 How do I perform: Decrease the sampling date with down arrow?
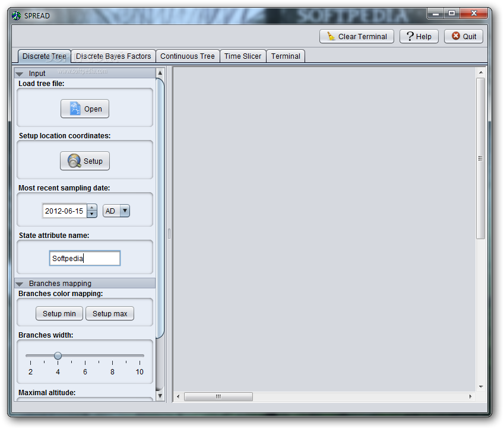92,214
